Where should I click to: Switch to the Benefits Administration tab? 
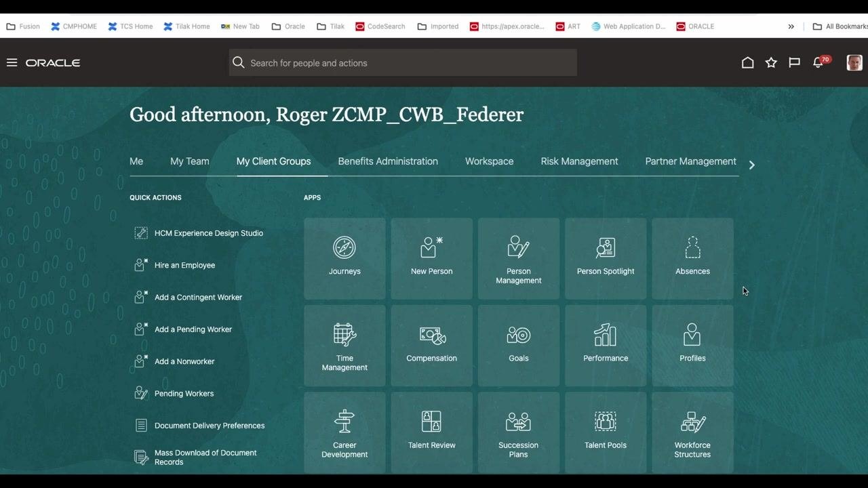pyautogui.click(x=388, y=161)
